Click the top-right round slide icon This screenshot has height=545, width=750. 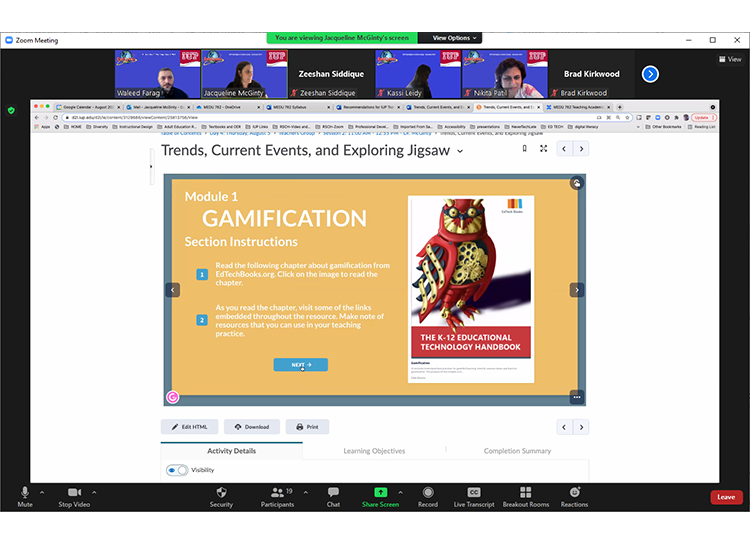pyautogui.click(x=577, y=183)
